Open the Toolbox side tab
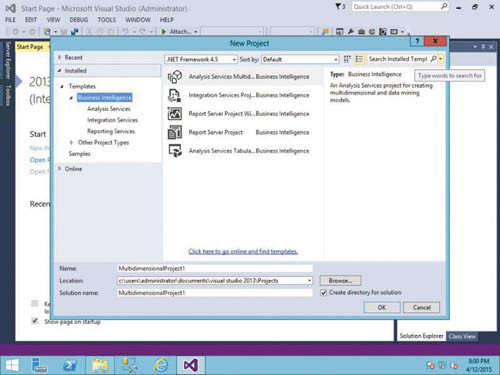The image size is (500, 375). point(8,95)
